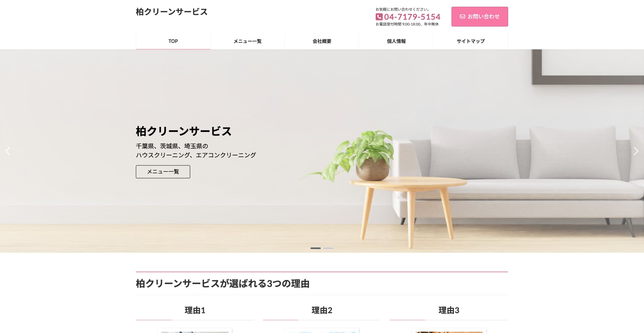
Task: Click the 理由2 heading
Action: pos(322,310)
